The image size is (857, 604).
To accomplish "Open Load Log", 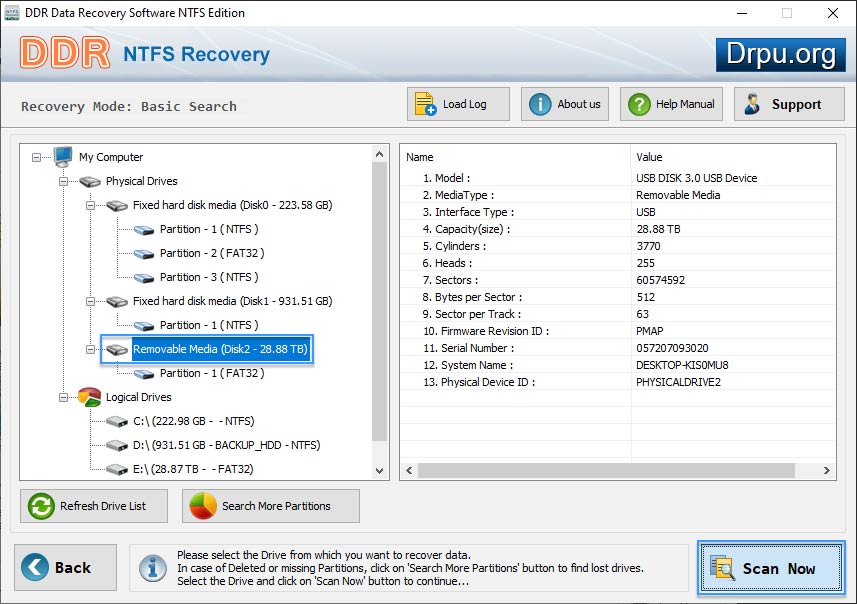I will coord(458,104).
